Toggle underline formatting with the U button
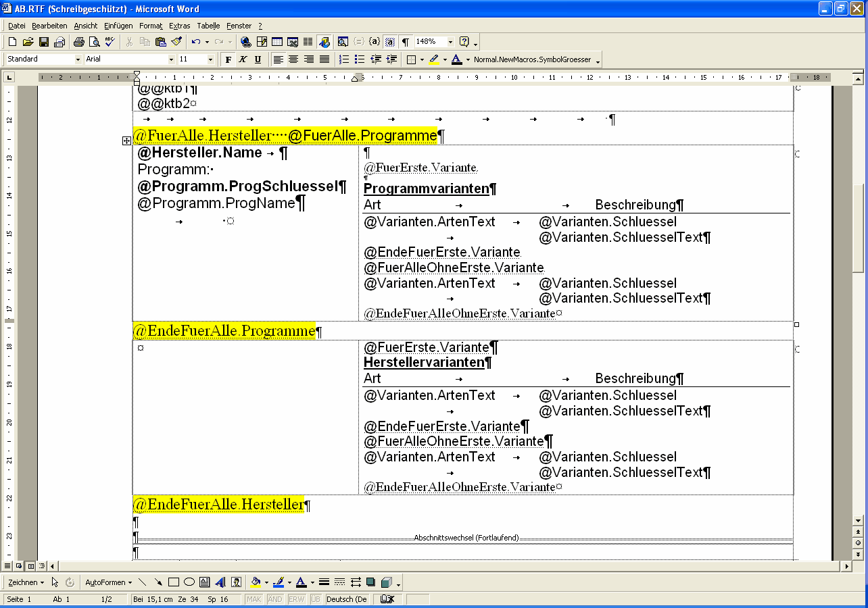 point(258,59)
